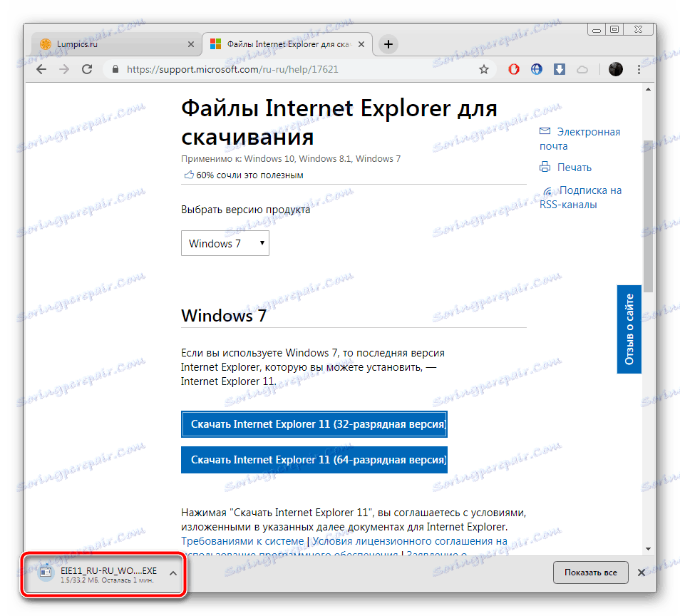Minimize the browser window
Image resolution: width=680 pixels, height=616 pixels.
pos(597,30)
